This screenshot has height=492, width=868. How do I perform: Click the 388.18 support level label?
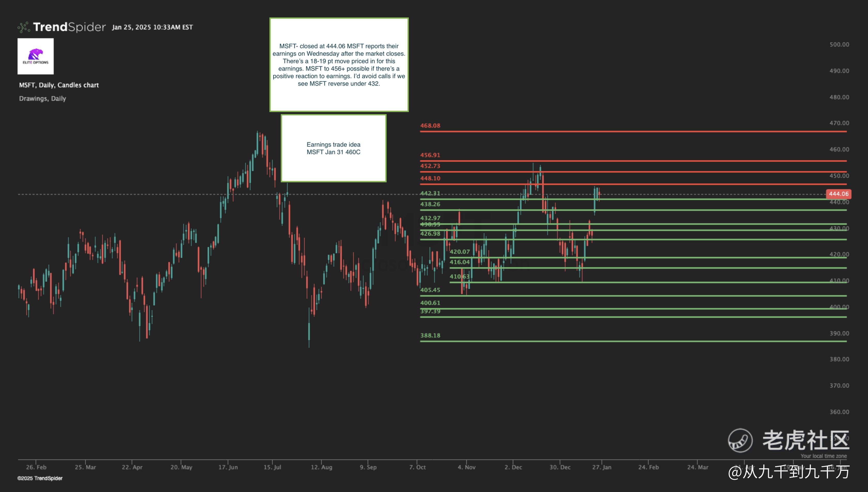(430, 336)
